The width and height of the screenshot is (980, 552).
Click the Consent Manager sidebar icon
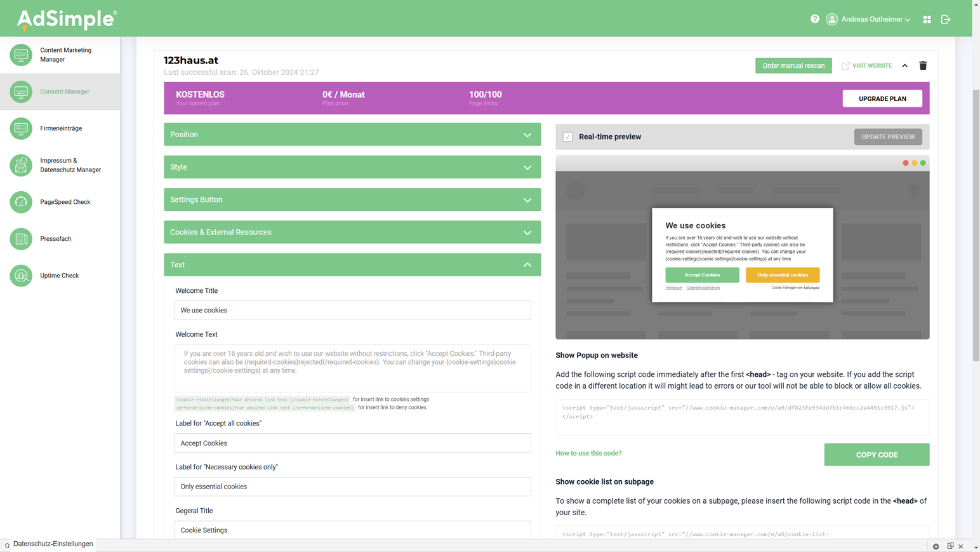[x=21, y=91]
